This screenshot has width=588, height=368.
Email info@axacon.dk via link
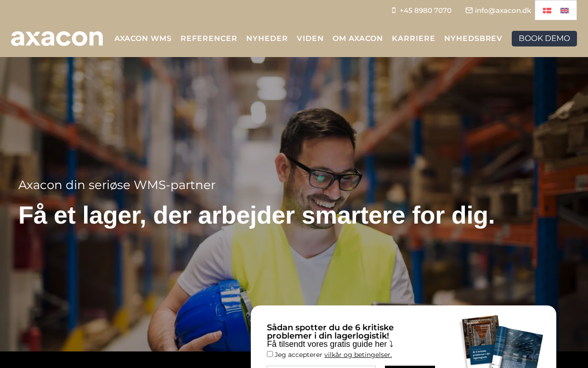click(503, 10)
